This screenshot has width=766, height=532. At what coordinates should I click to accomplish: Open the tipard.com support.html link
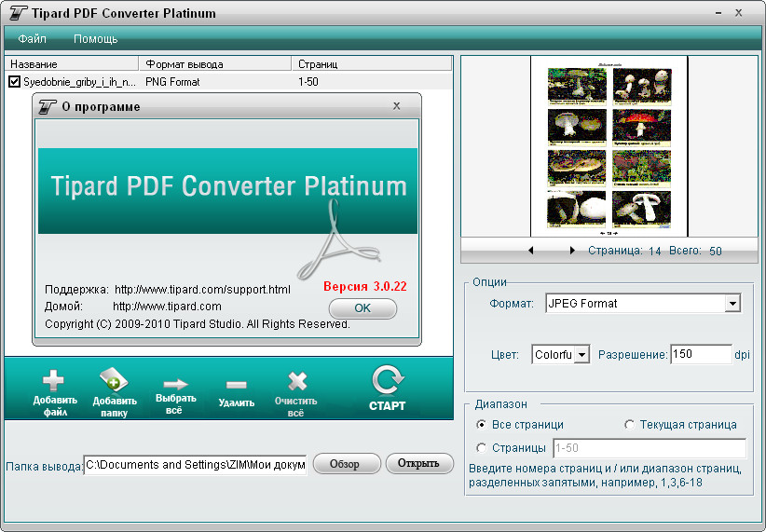point(202,289)
